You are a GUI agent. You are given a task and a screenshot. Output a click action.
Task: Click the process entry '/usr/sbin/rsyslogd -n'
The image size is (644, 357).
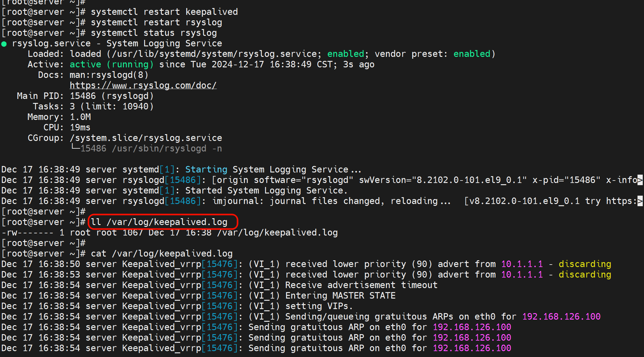[x=167, y=148]
